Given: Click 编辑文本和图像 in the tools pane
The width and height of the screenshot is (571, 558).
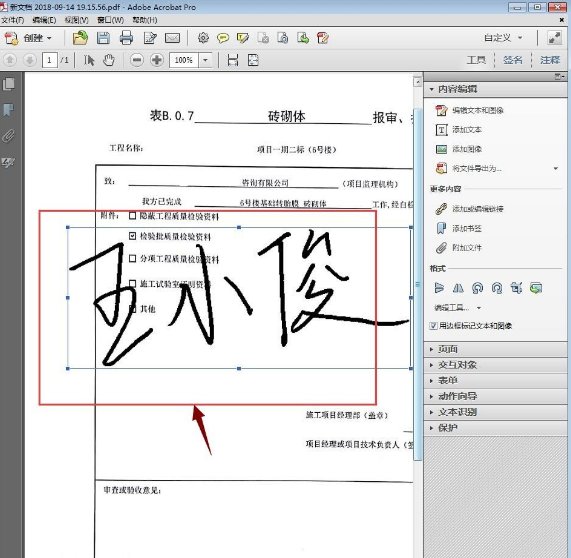Looking at the screenshot, I should coord(469,110).
